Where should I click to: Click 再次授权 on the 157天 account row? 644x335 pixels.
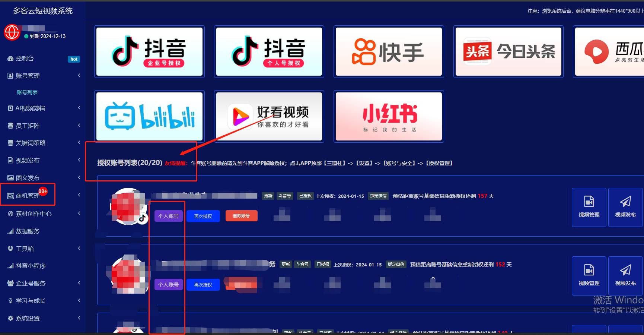pyautogui.click(x=203, y=216)
